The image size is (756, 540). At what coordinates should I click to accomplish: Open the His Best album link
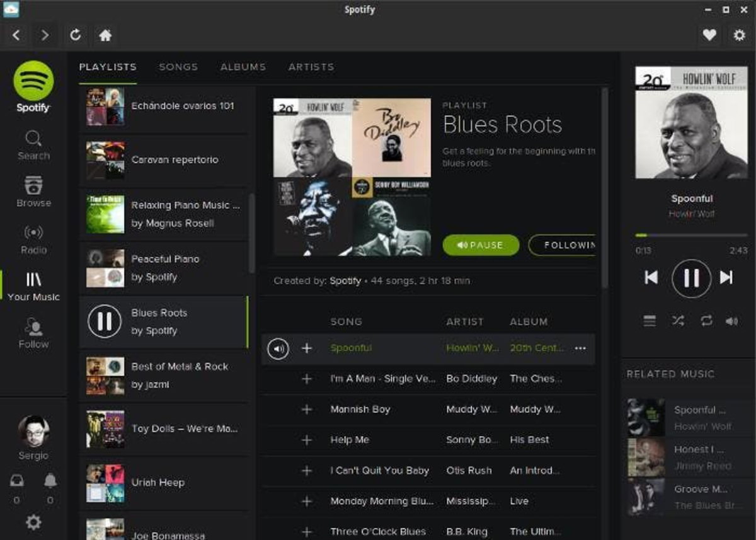529,440
